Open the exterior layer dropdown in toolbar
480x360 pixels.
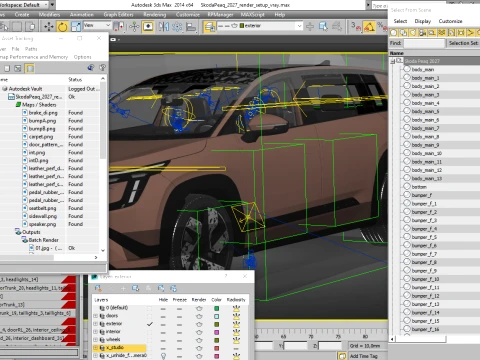[x=260, y=26]
